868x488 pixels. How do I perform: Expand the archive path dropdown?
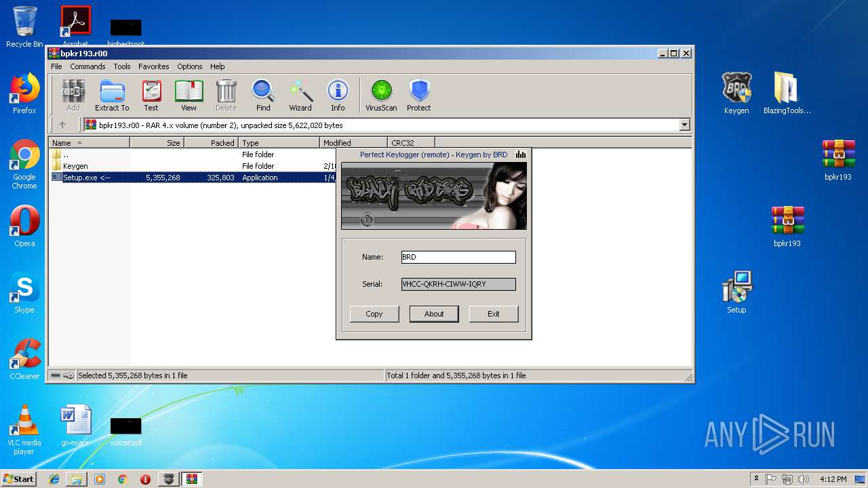[684, 125]
